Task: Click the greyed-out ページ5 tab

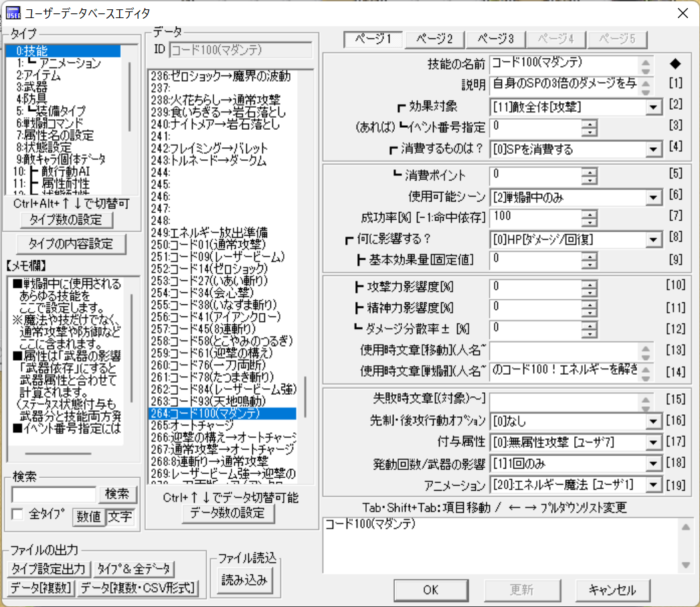Action: (x=617, y=39)
